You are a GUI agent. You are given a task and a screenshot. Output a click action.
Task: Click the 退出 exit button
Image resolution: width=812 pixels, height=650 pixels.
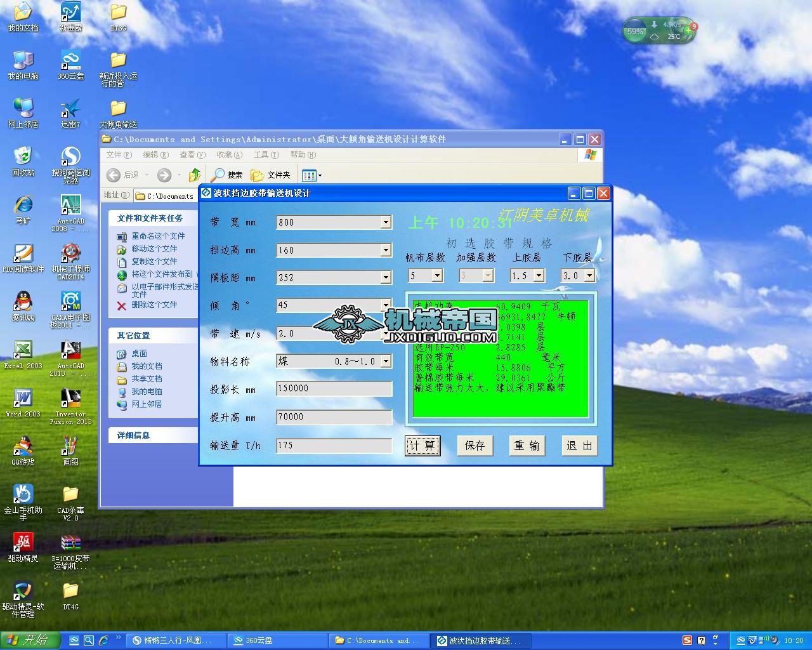[x=579, y=446]
